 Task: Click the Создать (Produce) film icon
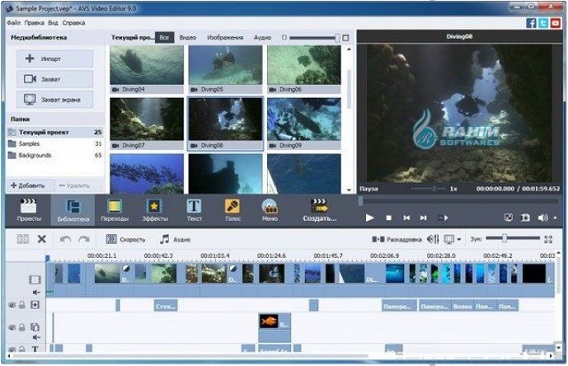(320, 206)
